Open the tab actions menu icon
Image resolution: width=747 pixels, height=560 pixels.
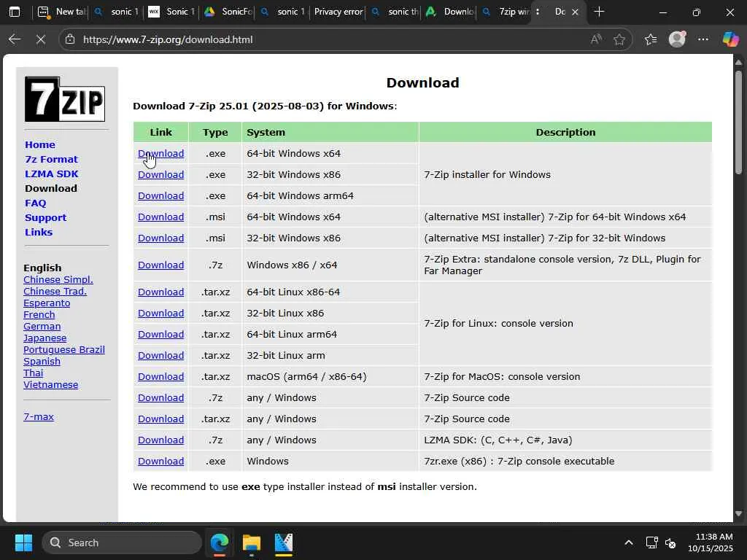(538, 12)
